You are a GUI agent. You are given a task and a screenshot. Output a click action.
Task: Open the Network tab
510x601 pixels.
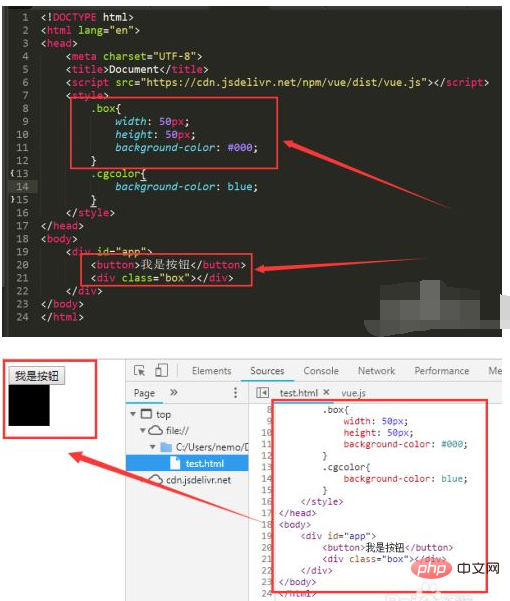[376, 371]
